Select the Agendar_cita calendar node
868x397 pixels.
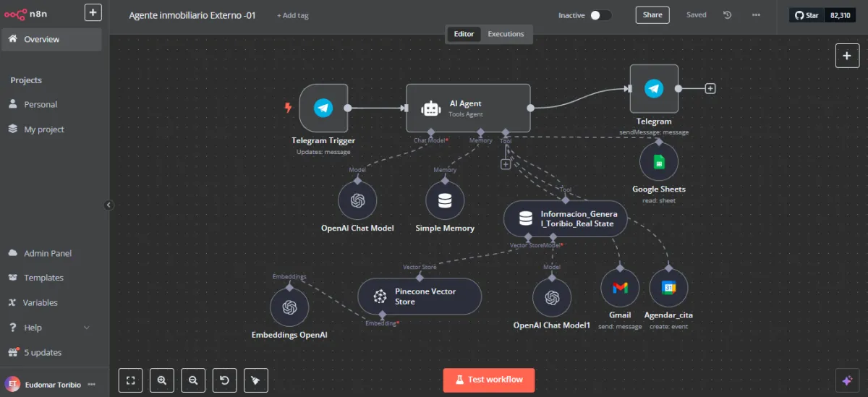[x=668, y=288]
